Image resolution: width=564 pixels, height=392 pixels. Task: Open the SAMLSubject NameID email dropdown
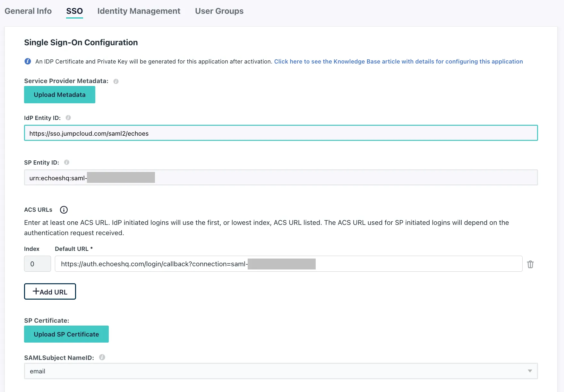click(281, 371)
